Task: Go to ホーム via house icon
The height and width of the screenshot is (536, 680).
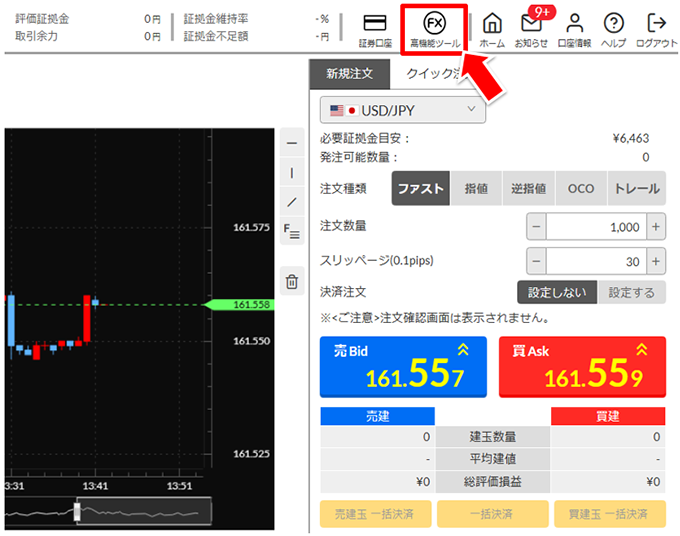Action: click(x=492, y=30)
